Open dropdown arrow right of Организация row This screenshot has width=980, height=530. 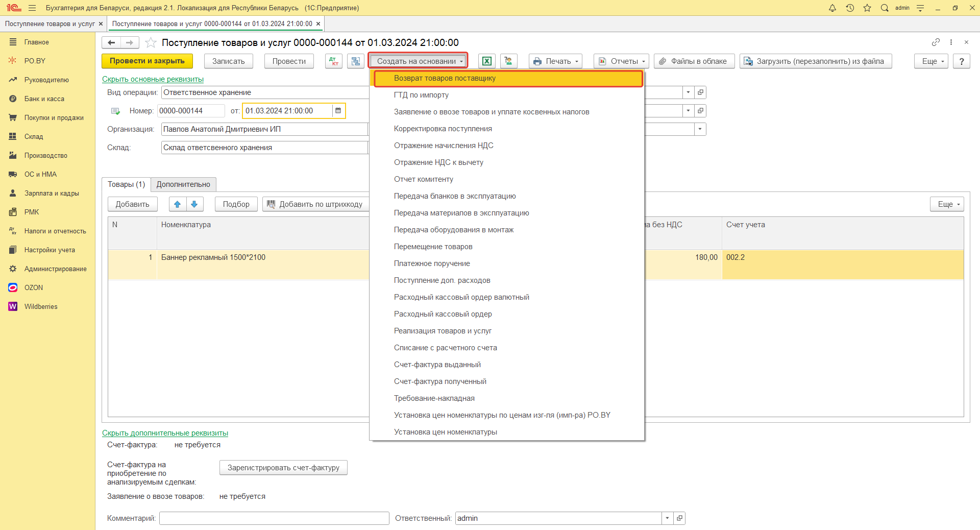pyautogui.click(x=700, y=129)
